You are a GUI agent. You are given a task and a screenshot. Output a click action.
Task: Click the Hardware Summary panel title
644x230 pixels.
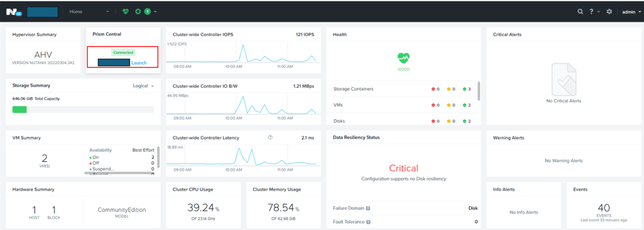33,189
